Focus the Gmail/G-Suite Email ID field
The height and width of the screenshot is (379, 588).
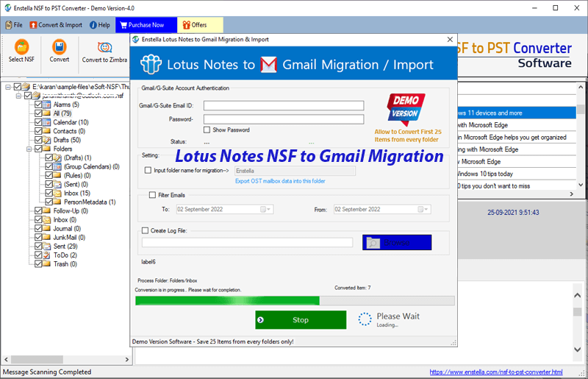coord(284,105)
